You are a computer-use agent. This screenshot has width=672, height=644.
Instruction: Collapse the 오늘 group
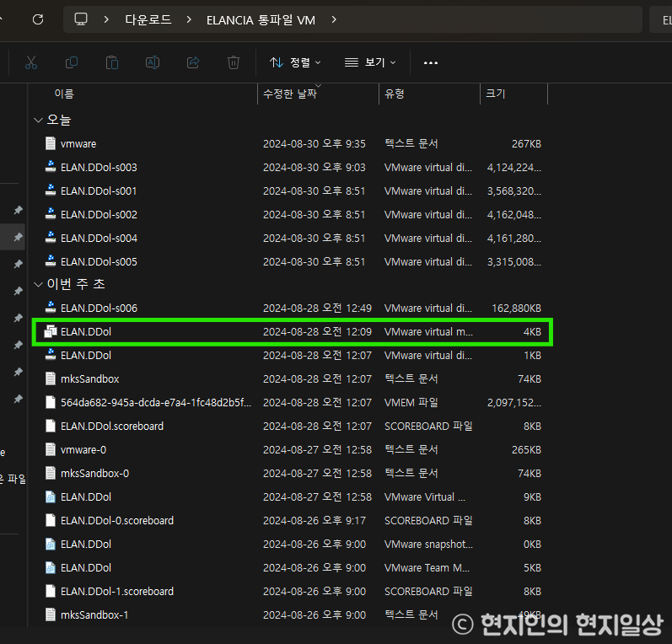click(38, 120)
